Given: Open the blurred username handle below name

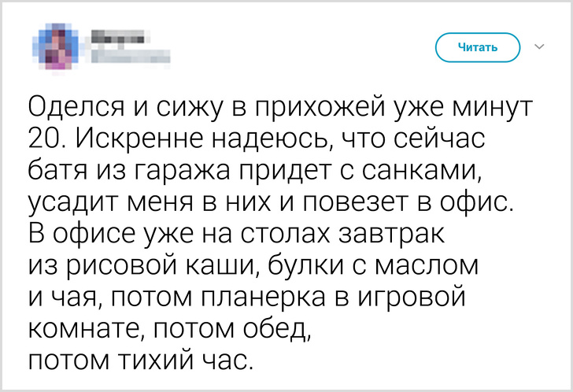Looking at the screenshot, I should (129, 57).
